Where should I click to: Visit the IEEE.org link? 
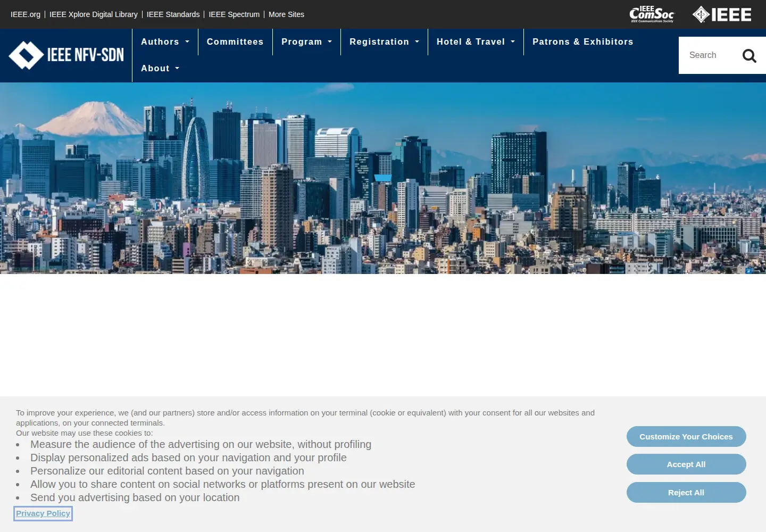(26, 14)
